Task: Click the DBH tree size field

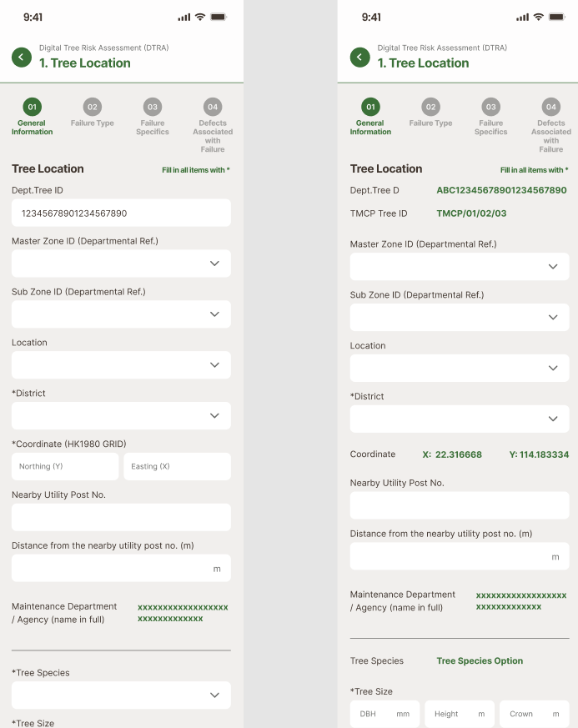Action: (x=384, y=714)
